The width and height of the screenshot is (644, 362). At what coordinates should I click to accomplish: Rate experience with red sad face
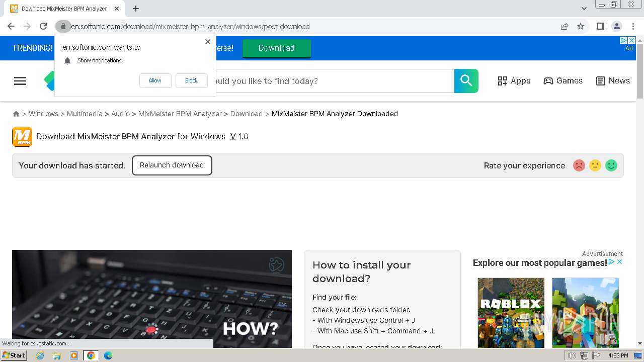[x=579, y=165]
